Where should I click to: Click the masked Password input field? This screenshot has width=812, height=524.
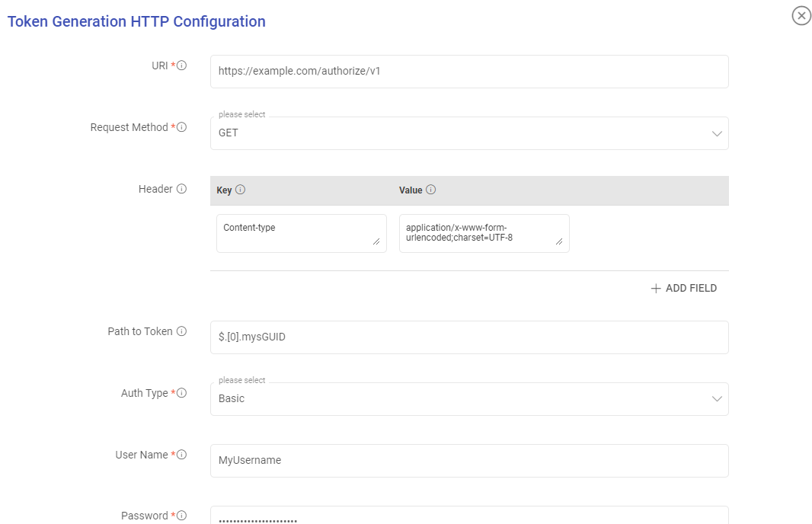(469, 515)
